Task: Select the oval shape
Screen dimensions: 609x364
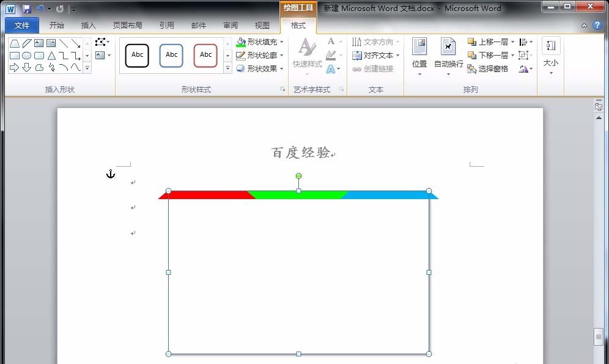Action: [27, 56]
